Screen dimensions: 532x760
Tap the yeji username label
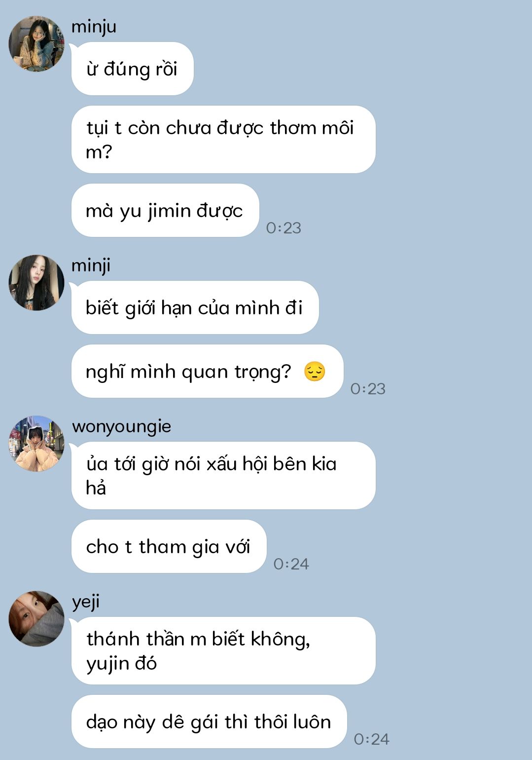tap(86, 602)
